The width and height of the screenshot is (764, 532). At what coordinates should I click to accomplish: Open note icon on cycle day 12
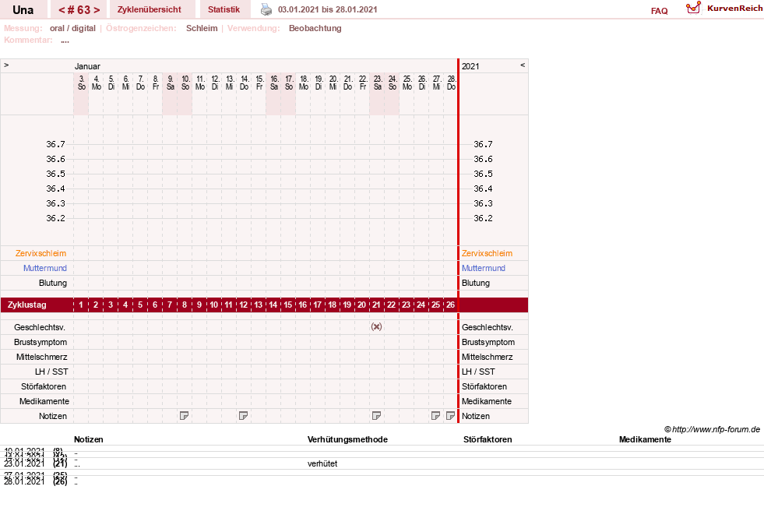click(x=243, y=416)
